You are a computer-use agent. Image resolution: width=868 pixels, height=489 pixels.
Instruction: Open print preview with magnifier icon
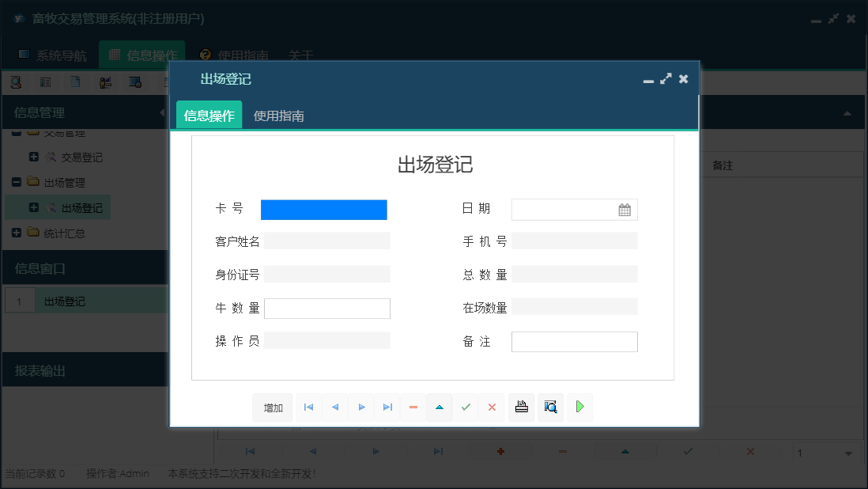point(550,407)
